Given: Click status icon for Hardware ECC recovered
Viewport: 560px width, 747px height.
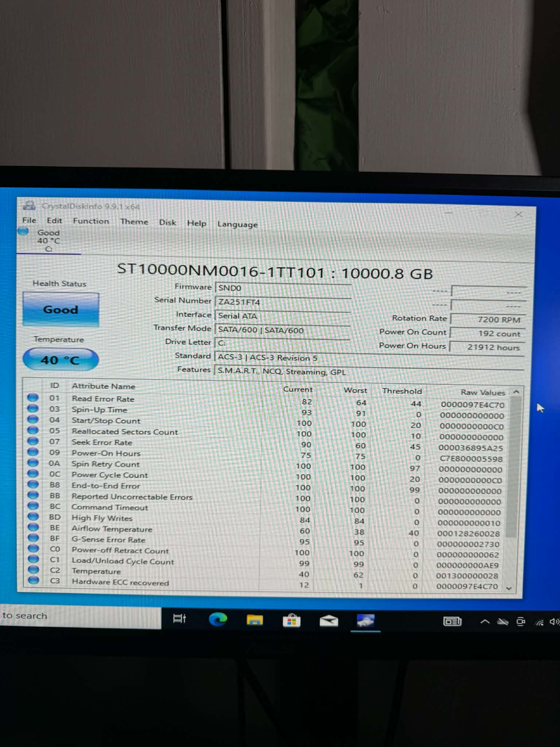Looking at the screenshot, I should click(x=33, y=580).
